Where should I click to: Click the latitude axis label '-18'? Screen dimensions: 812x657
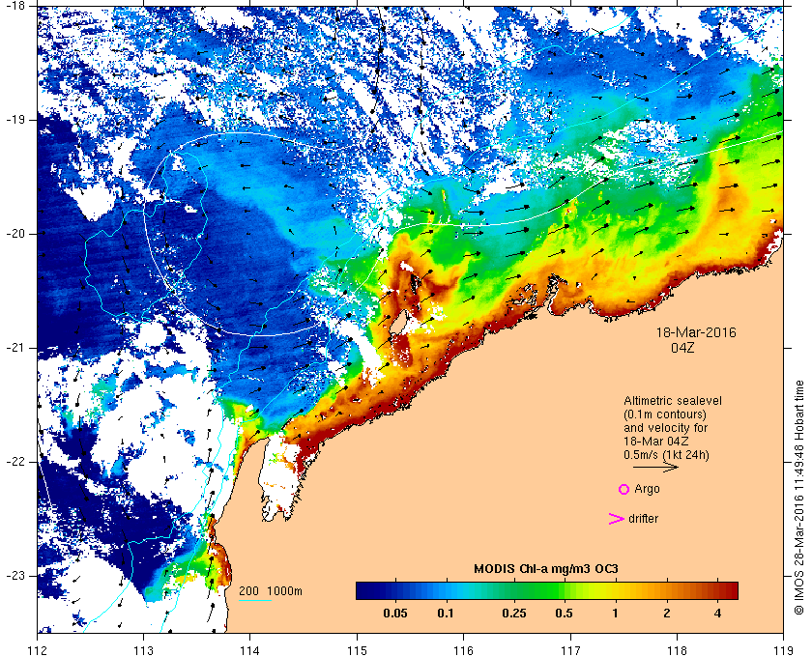pyautogui.click(x=15, y=5)
